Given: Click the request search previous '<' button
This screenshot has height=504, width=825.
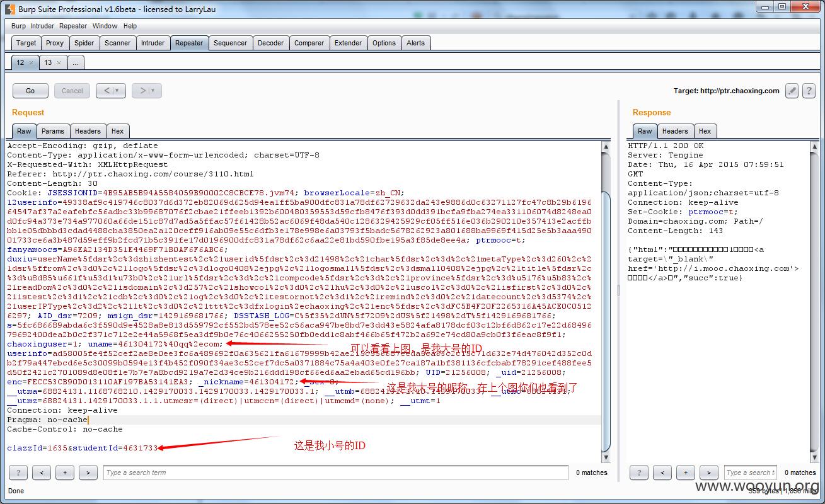Looking at the screenshot, I should (x=41, y=472).
